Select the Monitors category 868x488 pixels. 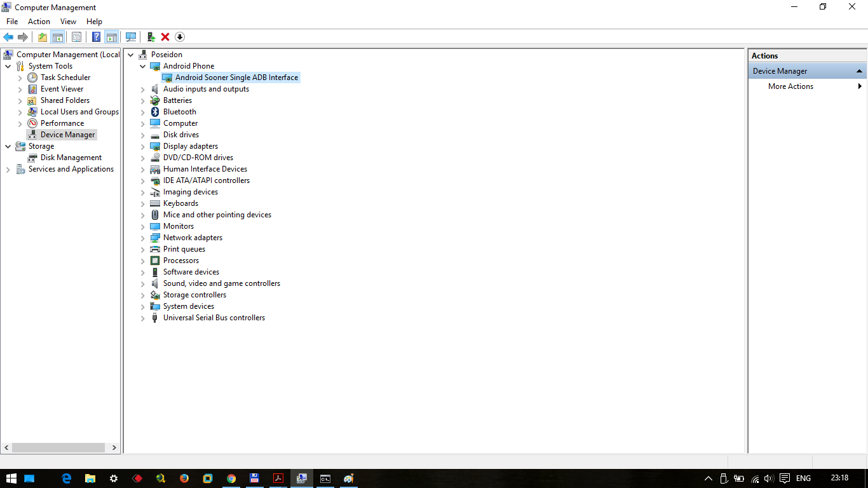point(179,226)
